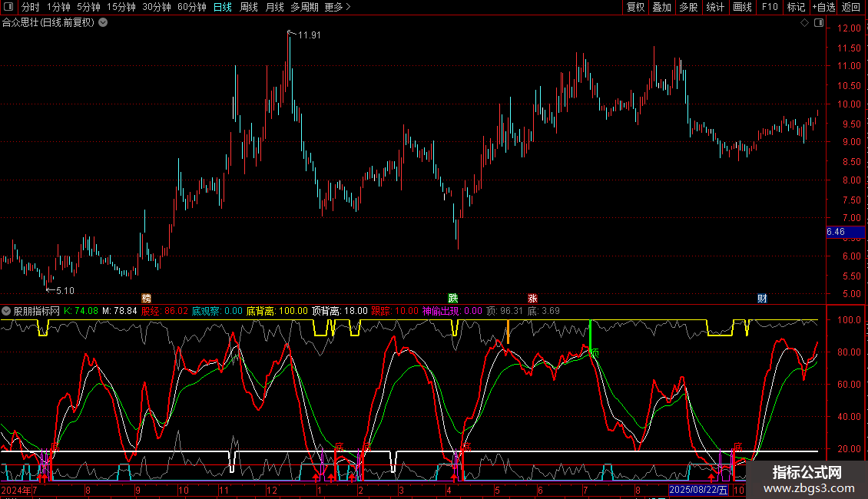Image resolution: width=868 pixels, height=499 pixels.
Task: Add stock with +自选 button
Action: pos(823,7)
